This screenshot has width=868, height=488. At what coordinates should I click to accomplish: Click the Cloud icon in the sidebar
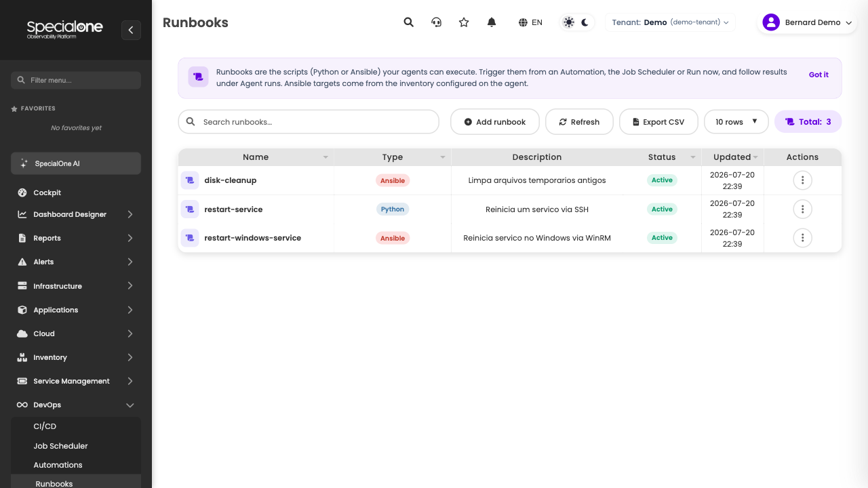tap(22, 333)
